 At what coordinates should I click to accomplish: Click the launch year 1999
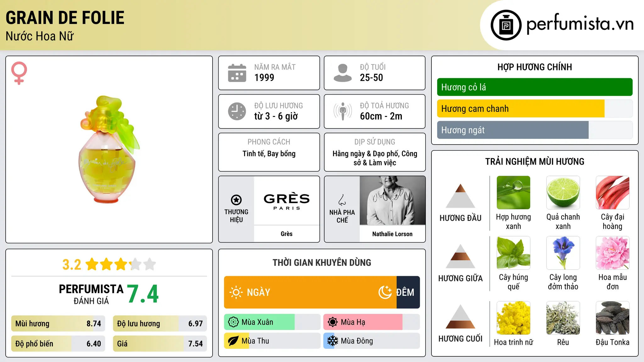tap(264, 78)
